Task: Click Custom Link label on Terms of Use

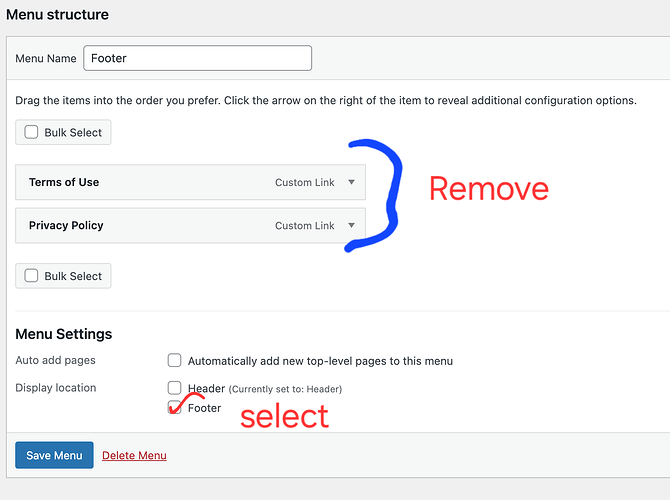Action: 305,182
